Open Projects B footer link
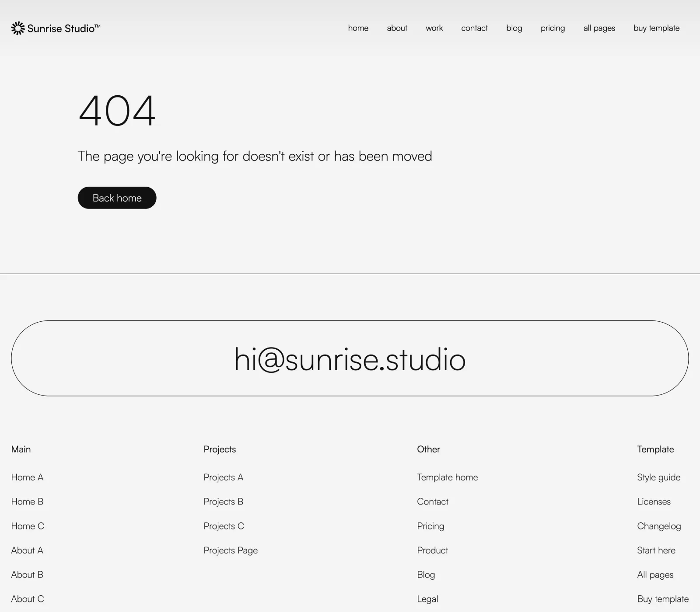 tap(223, 501)
